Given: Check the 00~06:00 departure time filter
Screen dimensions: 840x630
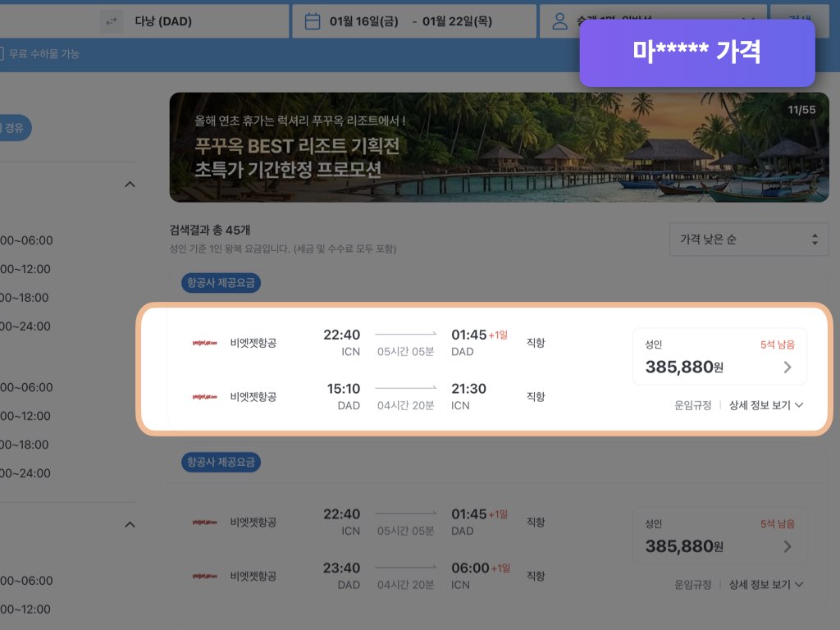Looking at the screenshot, I should [26, 240].
